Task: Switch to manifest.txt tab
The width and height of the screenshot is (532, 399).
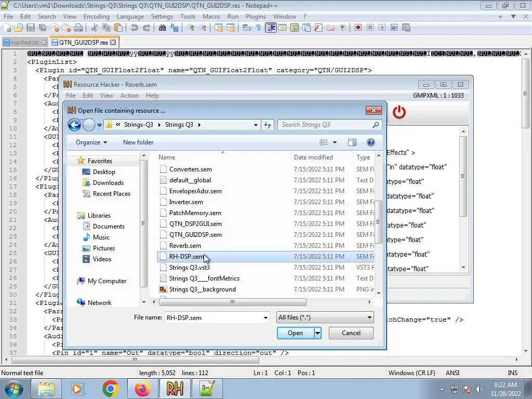Action: pyautogui.click(x=24, y=43)
